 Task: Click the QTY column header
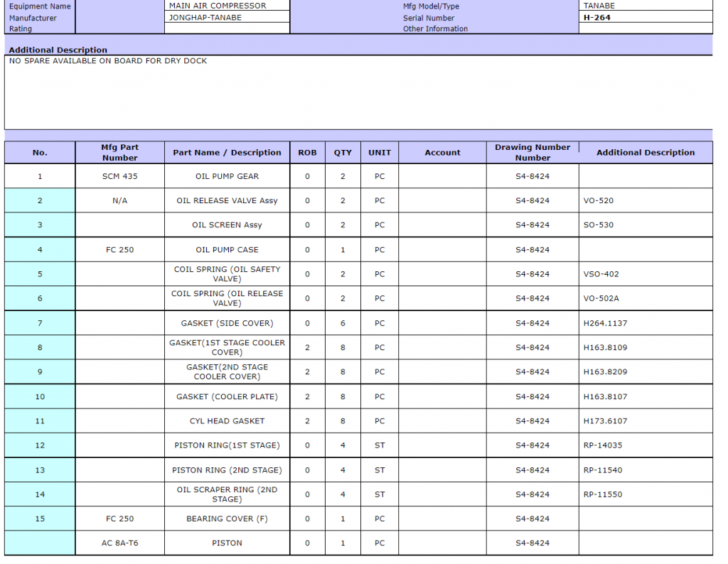pyautogui.click(x=343, y=153)
